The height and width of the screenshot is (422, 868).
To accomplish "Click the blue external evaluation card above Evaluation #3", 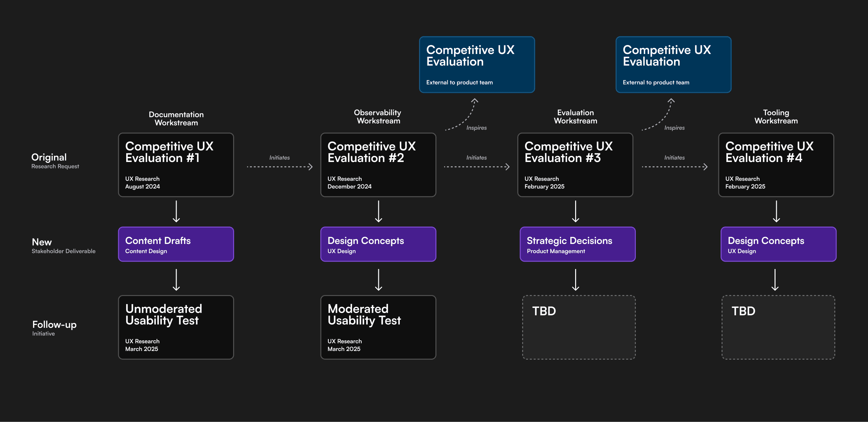I will [x=673, y=64].
